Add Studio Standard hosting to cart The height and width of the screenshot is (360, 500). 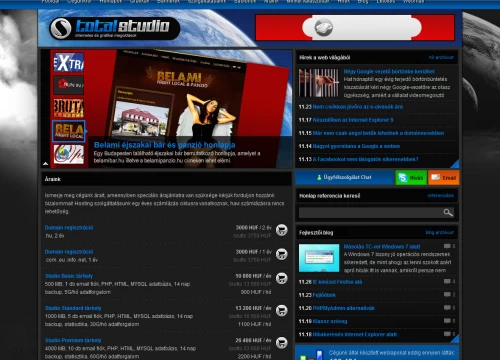pos(282,310)
